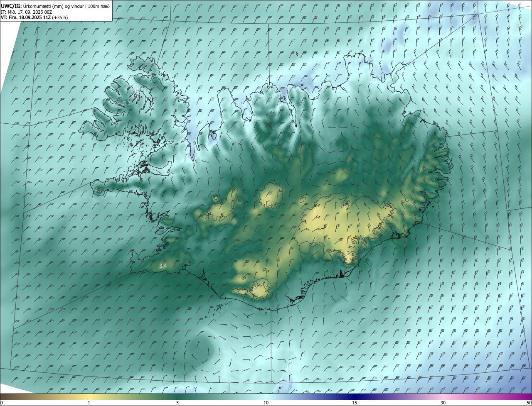Click the 8.0 value north of Iceland
This screenshot has width=532, height=406.
click(x=363, y=20)
